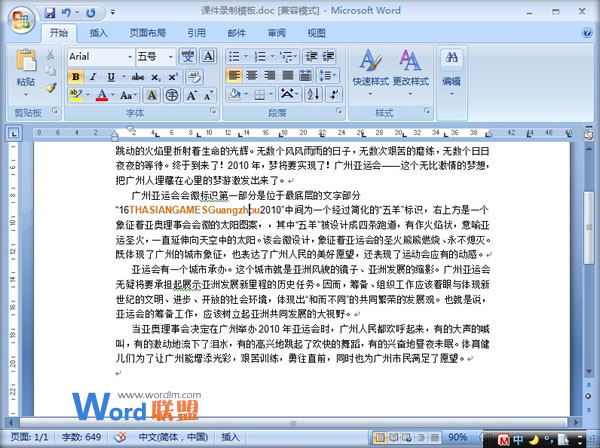600x448 pixels.
Task: Open the phonetic guide (wén) tool
Action: click(x=188, y=56)
